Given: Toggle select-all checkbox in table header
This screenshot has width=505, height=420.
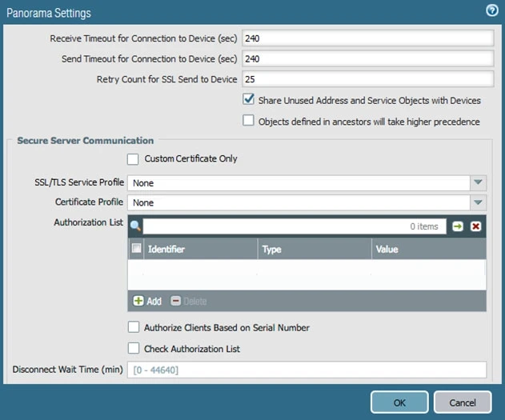Looking at the screenshot, I should point(136,250).
